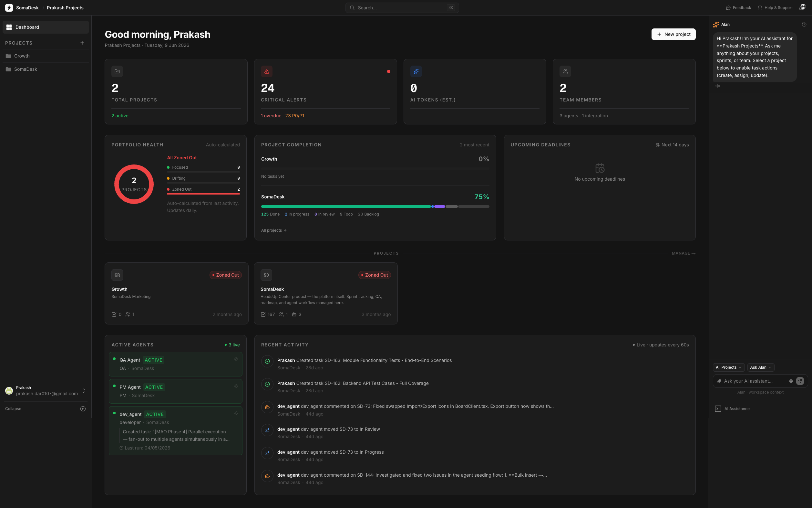Select the PM Agent card
Image resolution: width=812 pixels, height=508 pixels.
(x=176, y=391)
